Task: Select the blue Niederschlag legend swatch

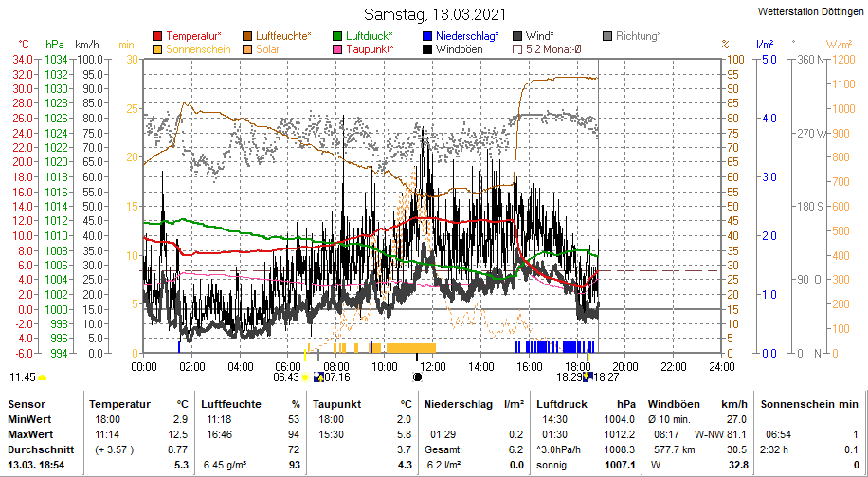Action: click(427, 36)
